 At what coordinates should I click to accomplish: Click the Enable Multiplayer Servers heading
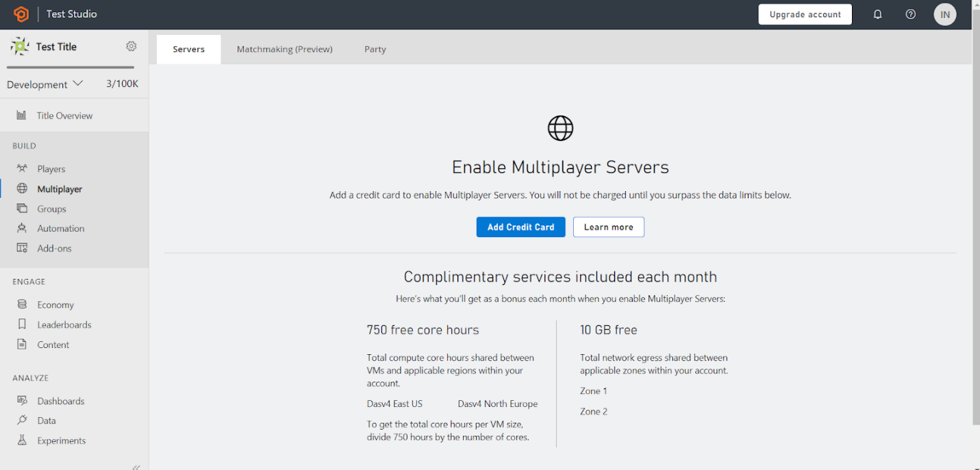560,167
